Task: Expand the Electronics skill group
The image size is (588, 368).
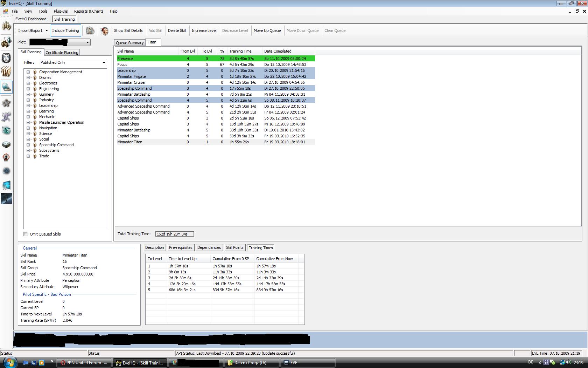Action: (x=28, y=83)
